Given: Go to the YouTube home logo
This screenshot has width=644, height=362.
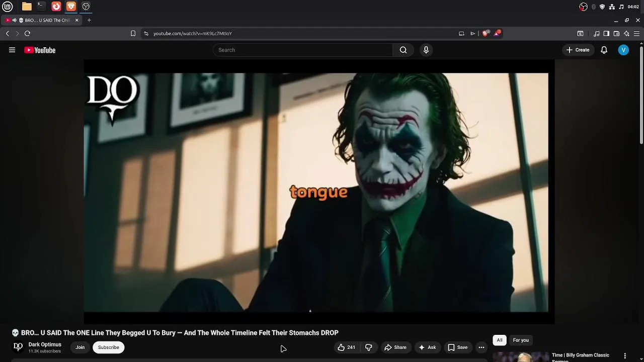Looking at the screenshot, I should (x=40, y=50).
